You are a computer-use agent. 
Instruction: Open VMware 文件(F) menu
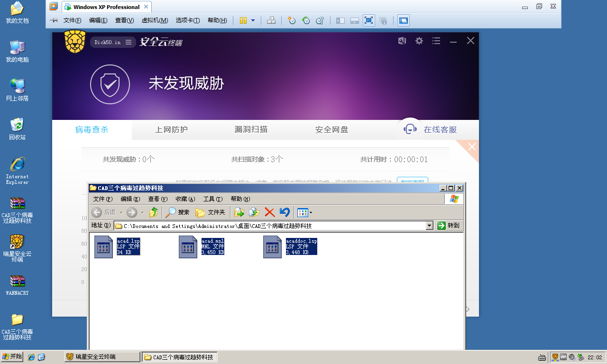click(73, 20)
